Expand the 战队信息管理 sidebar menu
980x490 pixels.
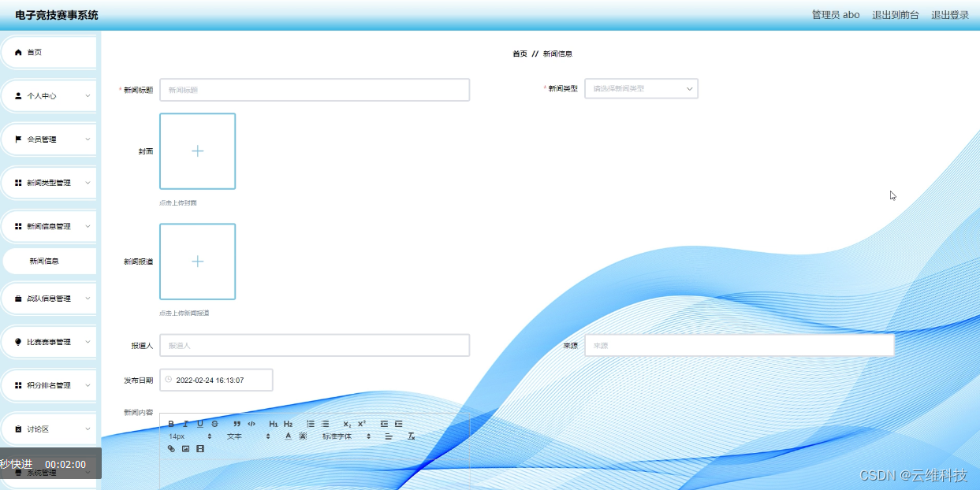click(49, 299)
